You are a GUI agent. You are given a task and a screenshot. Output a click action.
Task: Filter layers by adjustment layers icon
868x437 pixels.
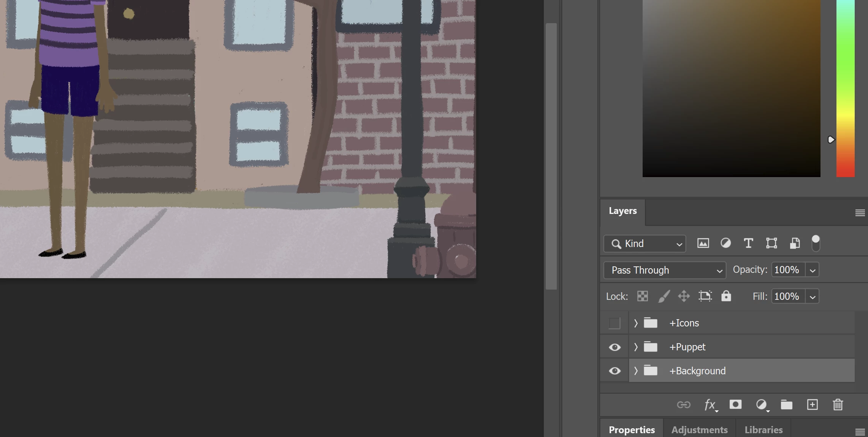(725, 243)
